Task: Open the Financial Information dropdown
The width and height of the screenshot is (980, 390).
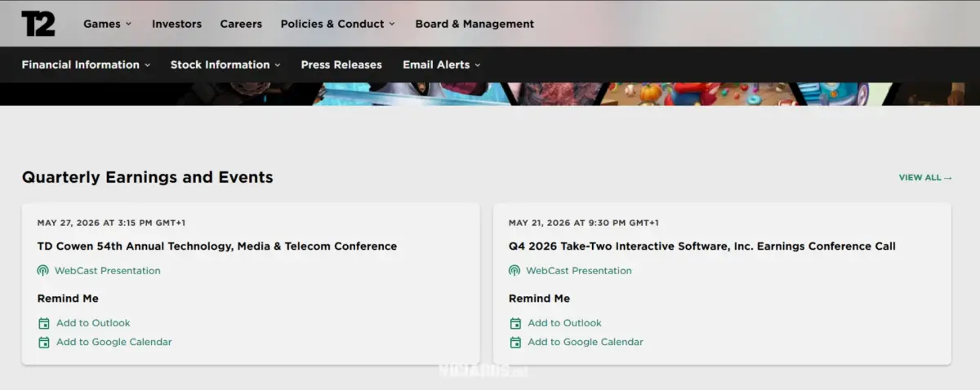Action: click(x=86, y=64)
